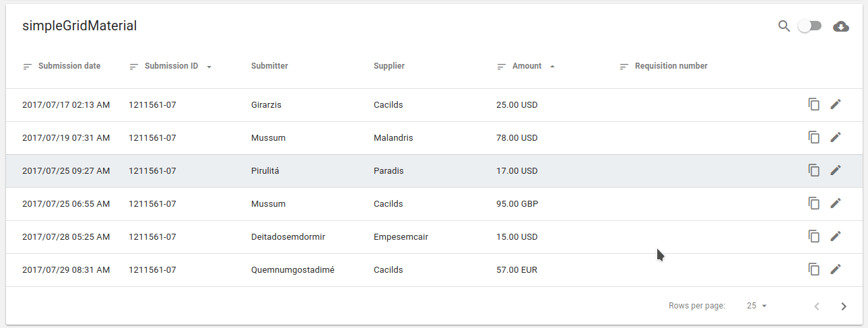
Task: Go to the next page
Action: pyautogui.click(x=844, y=306)
